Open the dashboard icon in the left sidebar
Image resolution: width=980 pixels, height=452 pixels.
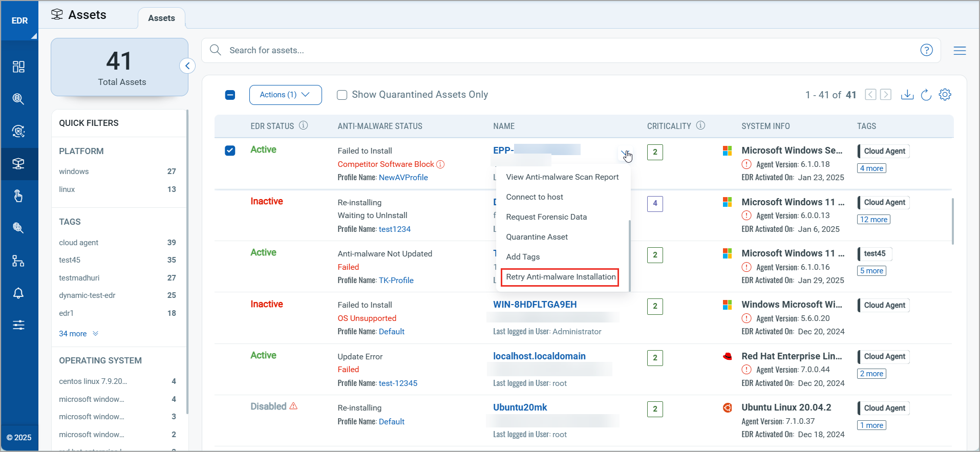18,67
